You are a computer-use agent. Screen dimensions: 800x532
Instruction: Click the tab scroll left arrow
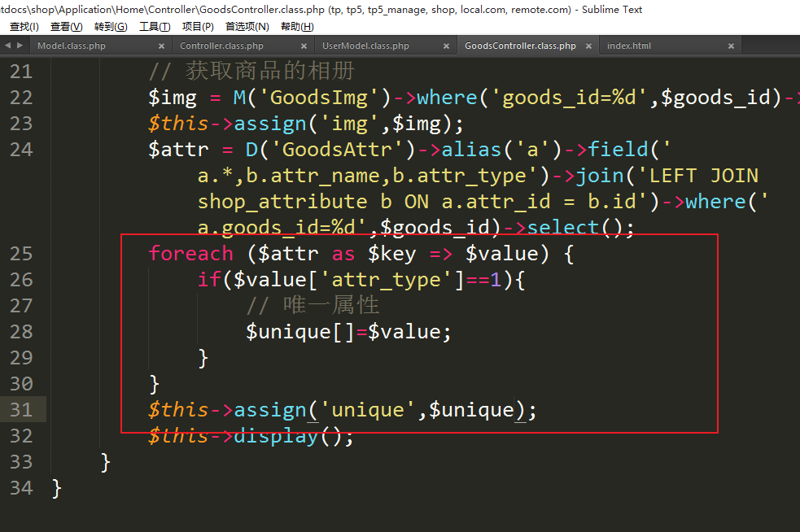[x=7, y=46]
